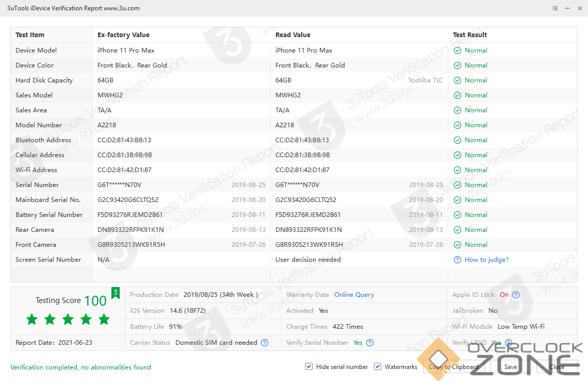Save the verification report
Image resolution: width=588 pixels, height=386 pixels.
510,367
